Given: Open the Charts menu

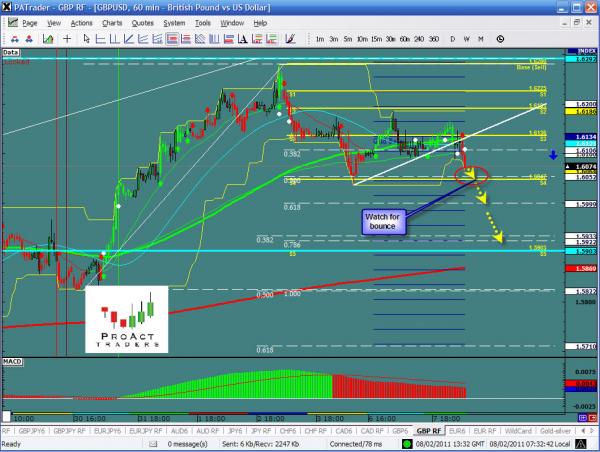Looking at the screenshot, I should click(110, 20).
